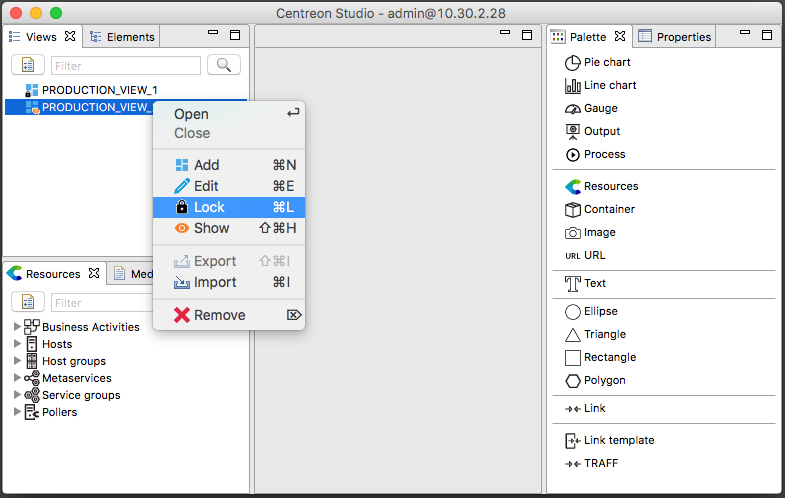Select PRODUCTION_VIEW_1 in the views list
785x498 pixels.
click(x=100, y=90)
